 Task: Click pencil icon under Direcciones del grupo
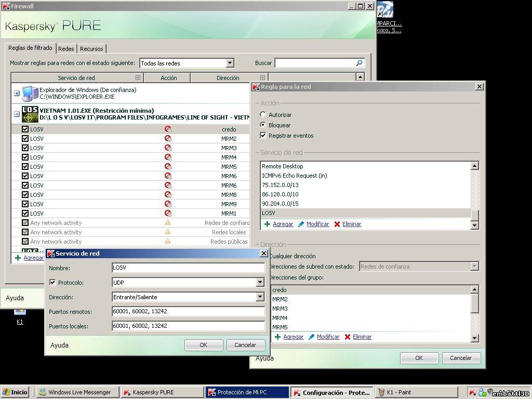coord(312,337)
